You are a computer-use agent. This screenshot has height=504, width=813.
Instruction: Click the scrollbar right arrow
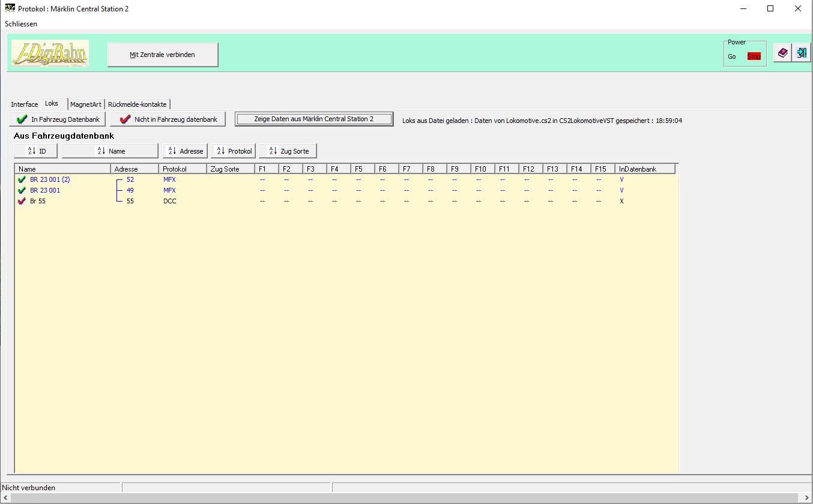coord(808,498)
